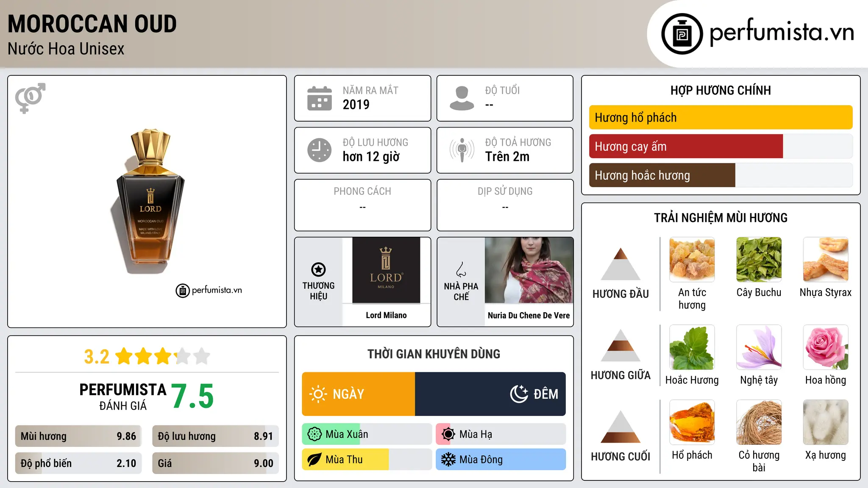The height and width of the screenshot is (488, 868).
Task: Select the Nhựa Styrax note image
Action: tap(826, 260)
